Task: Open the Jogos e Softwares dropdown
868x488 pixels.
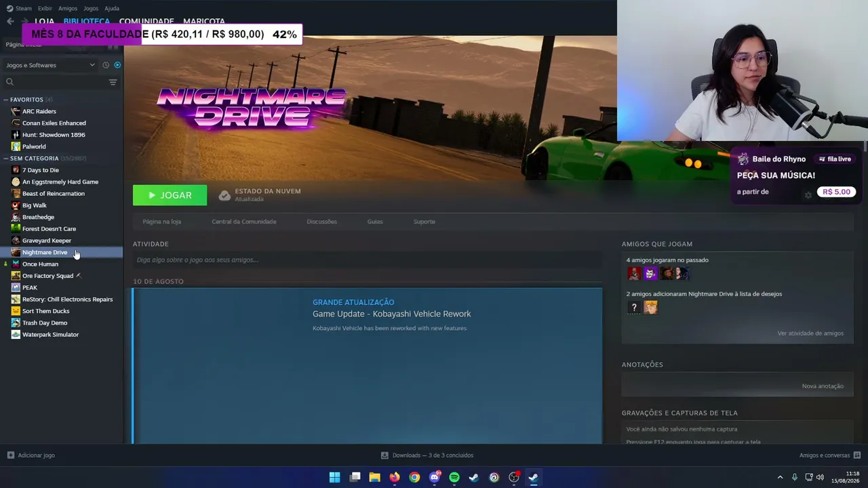Action: [x=50, y=65]
